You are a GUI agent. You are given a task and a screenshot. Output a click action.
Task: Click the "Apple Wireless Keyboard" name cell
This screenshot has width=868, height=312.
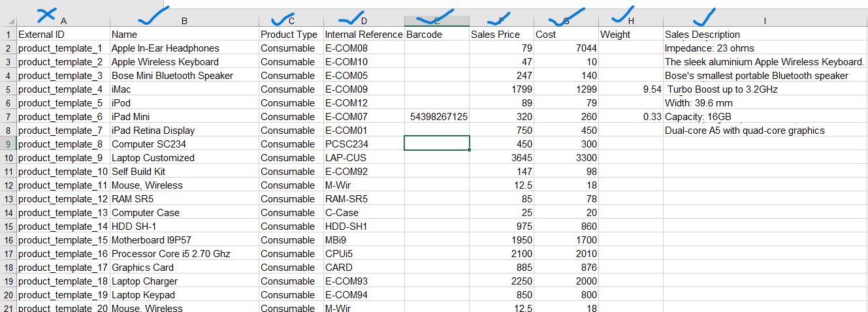(184, 62)
